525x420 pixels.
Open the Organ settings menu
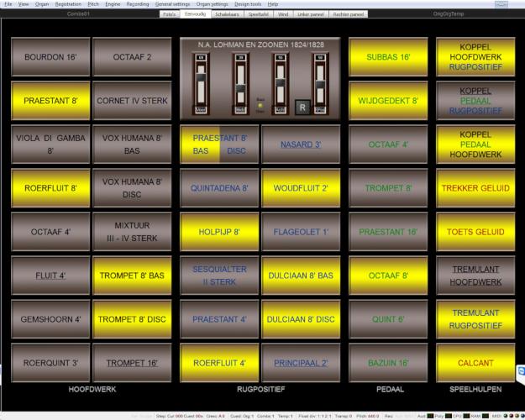point(212,4)
